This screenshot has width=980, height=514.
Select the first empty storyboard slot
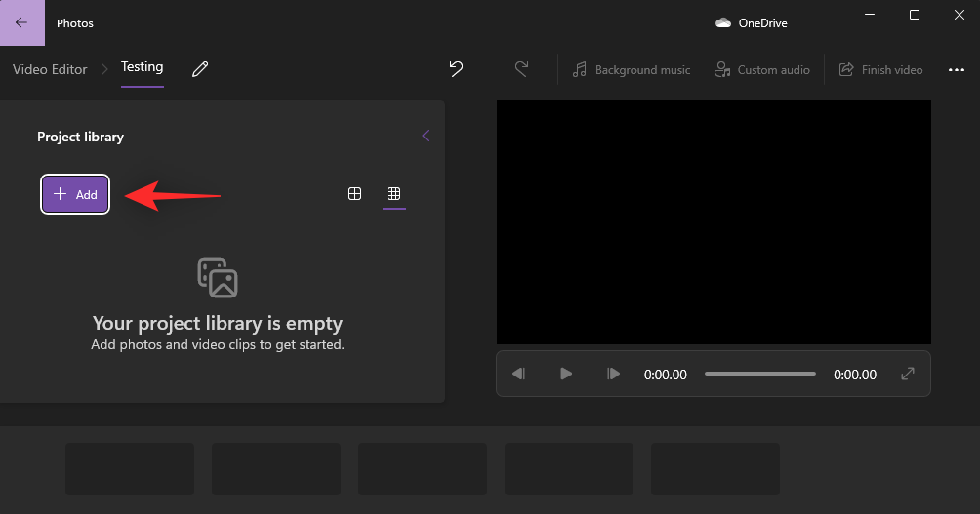[130, 469]
